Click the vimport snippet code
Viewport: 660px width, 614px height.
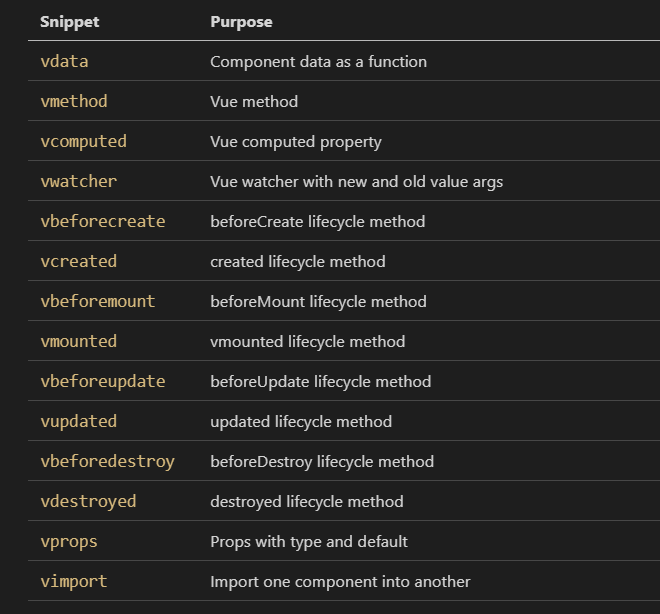point(74,582)
